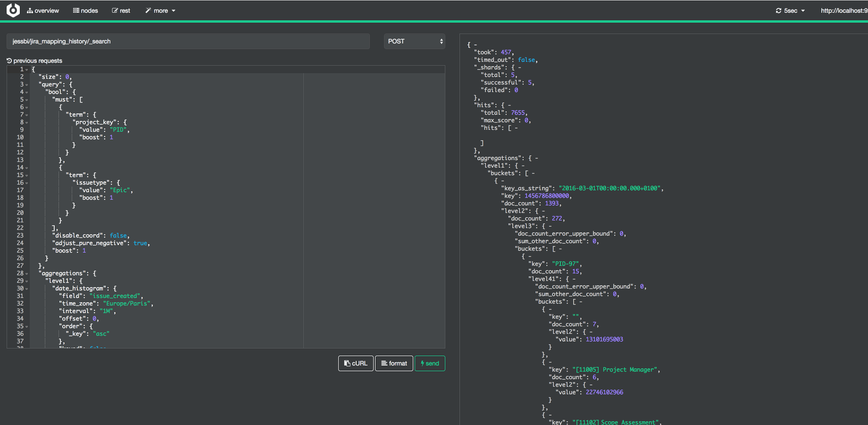Click the "took": 457 value
Viewport: 868px width, 425px height.
point(506,52)
